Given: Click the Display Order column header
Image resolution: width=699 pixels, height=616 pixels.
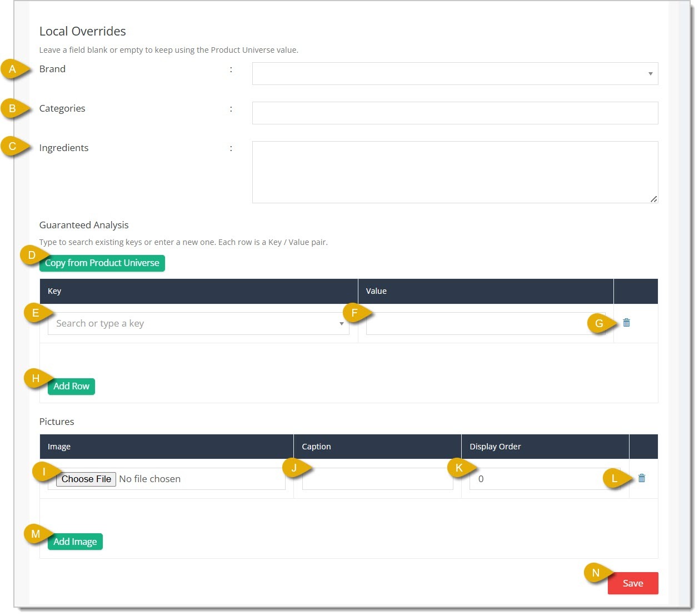Looking at the screenshot, I should pos(545,447).
